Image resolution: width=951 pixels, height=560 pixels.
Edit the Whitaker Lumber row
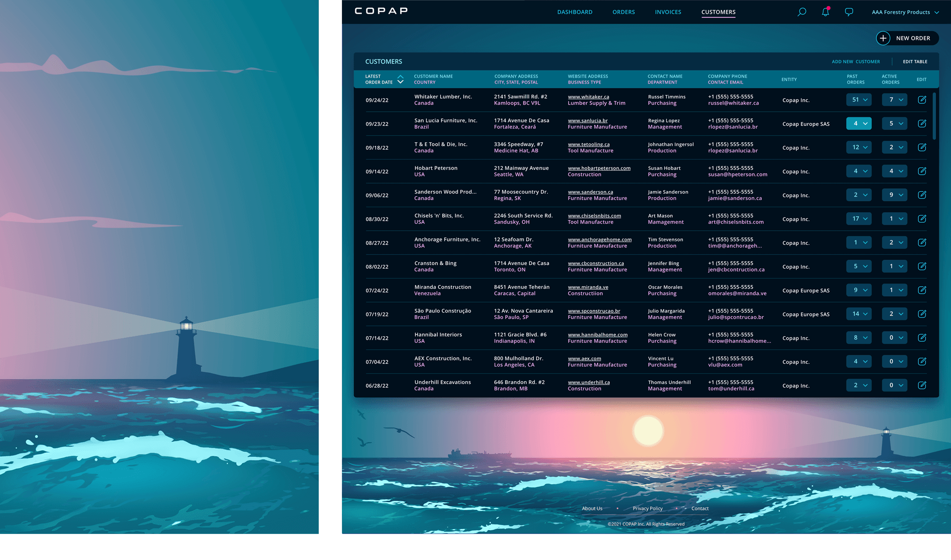[922, 100]
